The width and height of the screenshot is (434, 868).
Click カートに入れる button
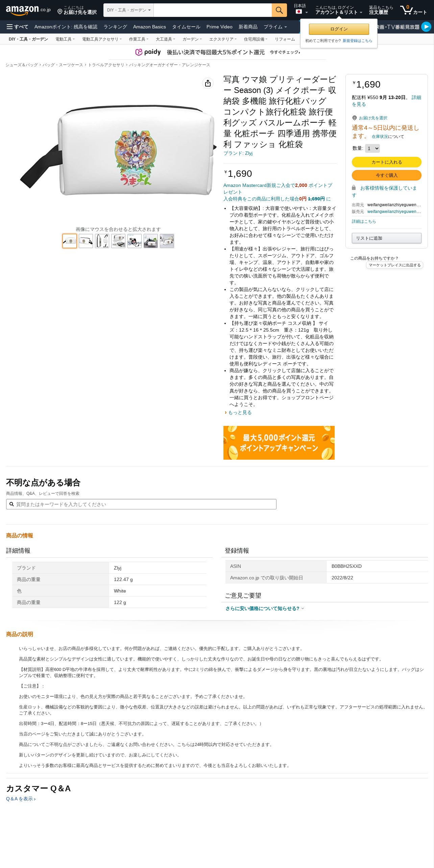[387, 162]
